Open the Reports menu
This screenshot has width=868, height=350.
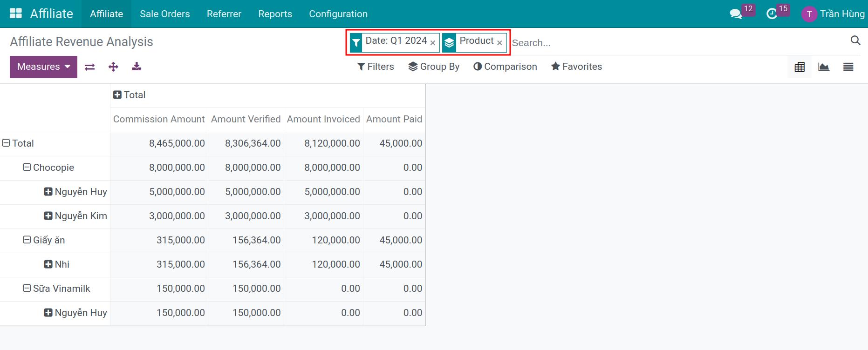click(275, 14)
